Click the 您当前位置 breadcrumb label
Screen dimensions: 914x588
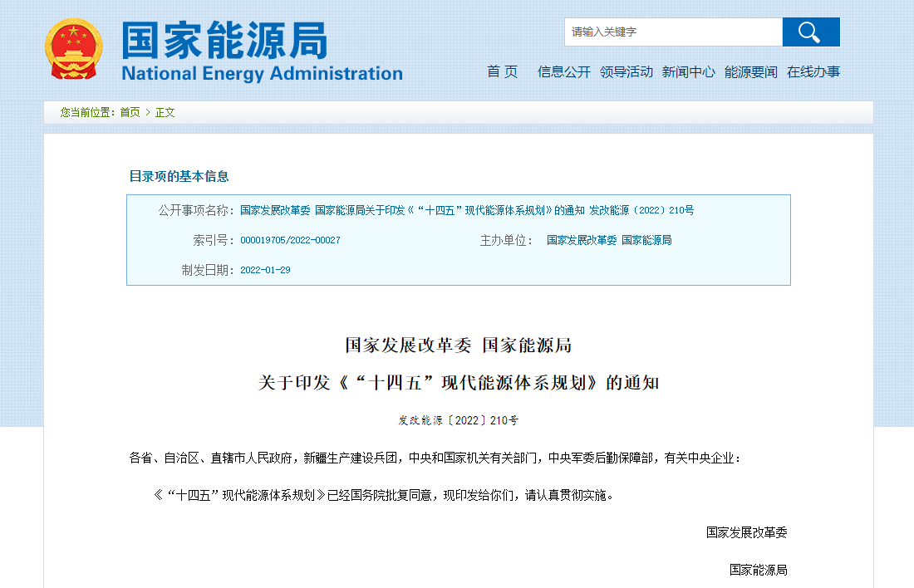[87, 112]
